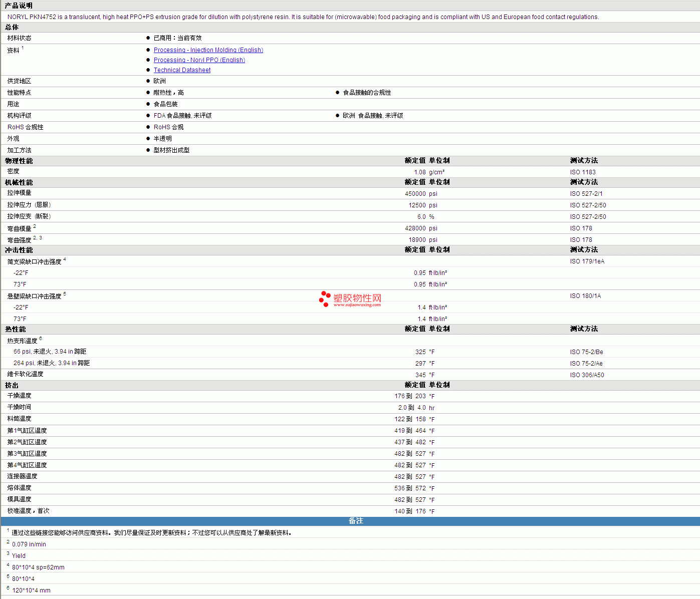Click the FDA 食品接触, 未评级 rating
This screenshot has width=700, height=599.
click(182, 116)
